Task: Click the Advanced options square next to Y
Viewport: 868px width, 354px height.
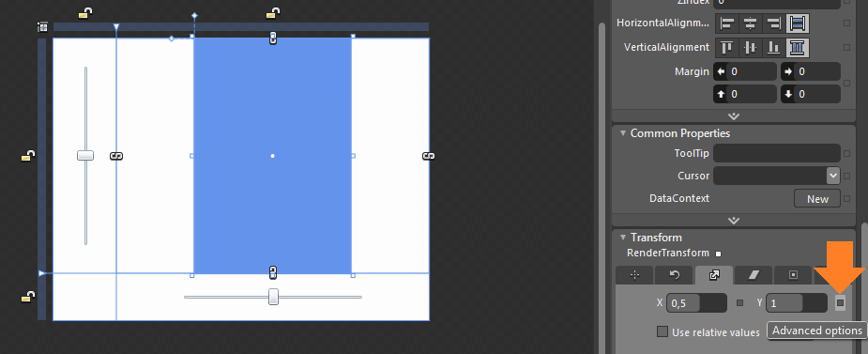Action: click(841, 302)
